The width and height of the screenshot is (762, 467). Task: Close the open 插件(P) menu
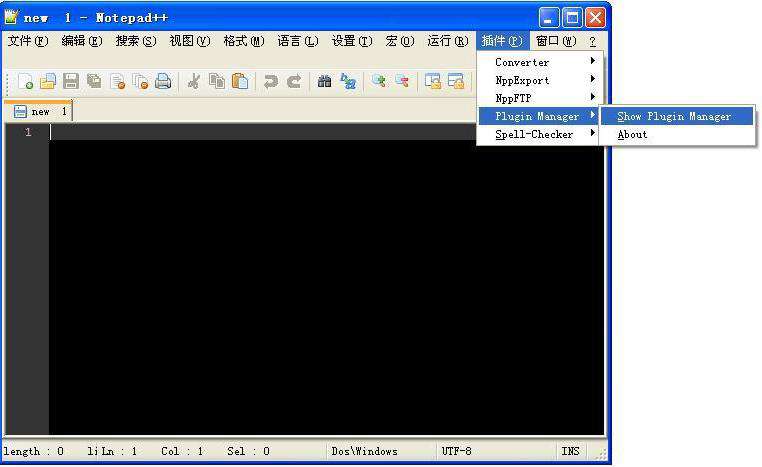pos(502,41)
